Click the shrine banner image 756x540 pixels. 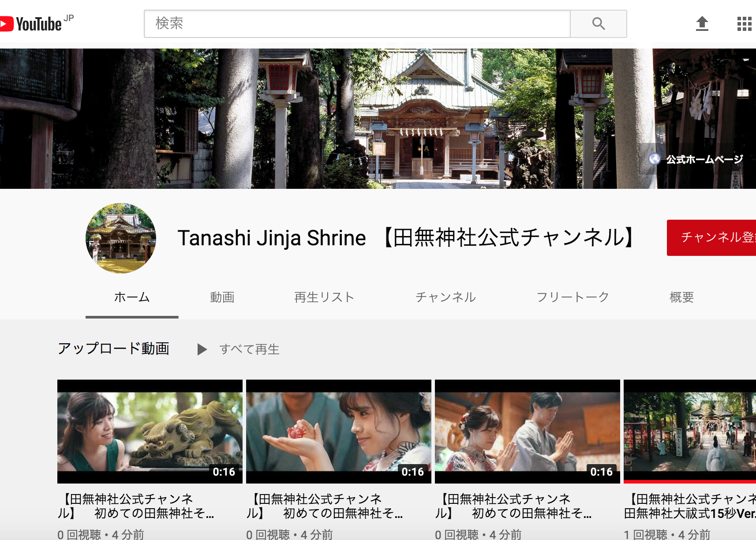coord(378,119)
